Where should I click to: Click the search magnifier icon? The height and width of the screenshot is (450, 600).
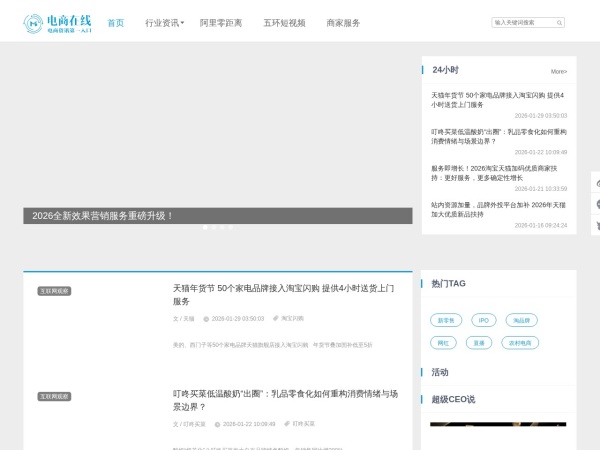click(x=560, y=22)
